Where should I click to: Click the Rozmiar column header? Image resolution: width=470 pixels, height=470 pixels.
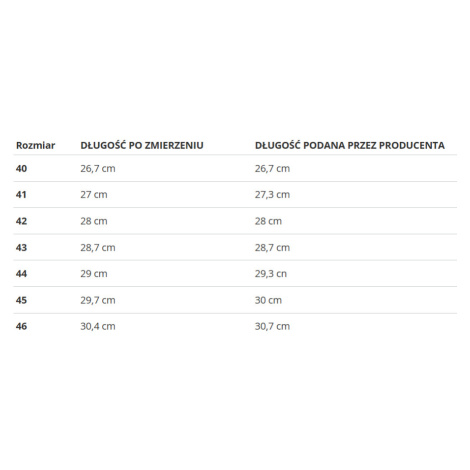coord(35,146)
